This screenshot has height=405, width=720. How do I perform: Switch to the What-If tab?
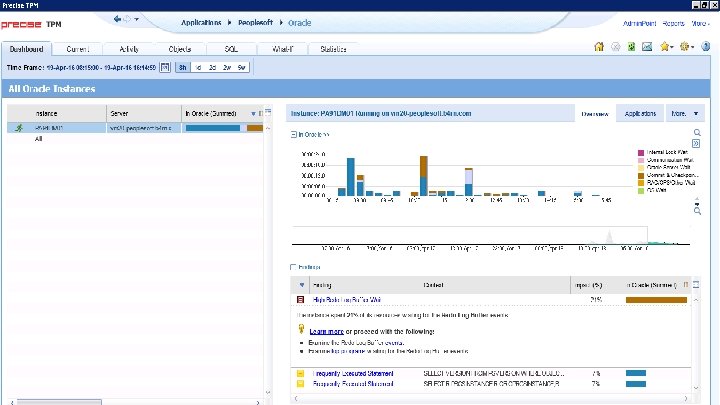point(282,49)
